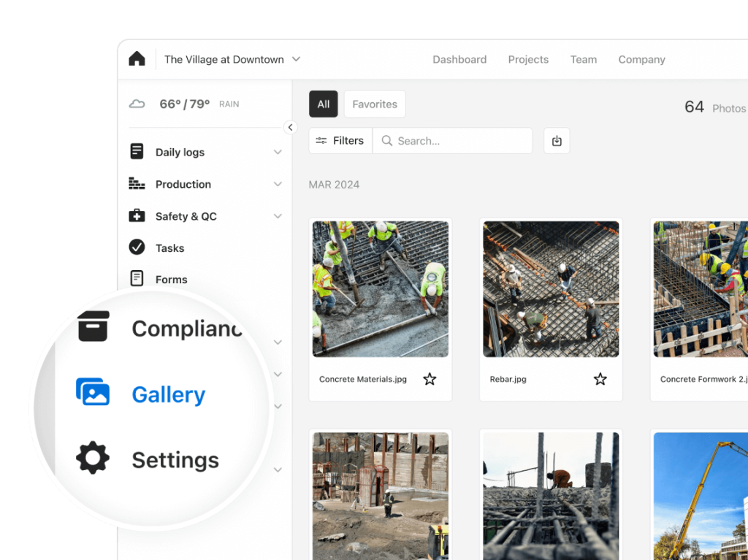Viewport: 748px width, 560px height.
Task: Go to the Dashboard tab
Action: (x=459, y=60)
